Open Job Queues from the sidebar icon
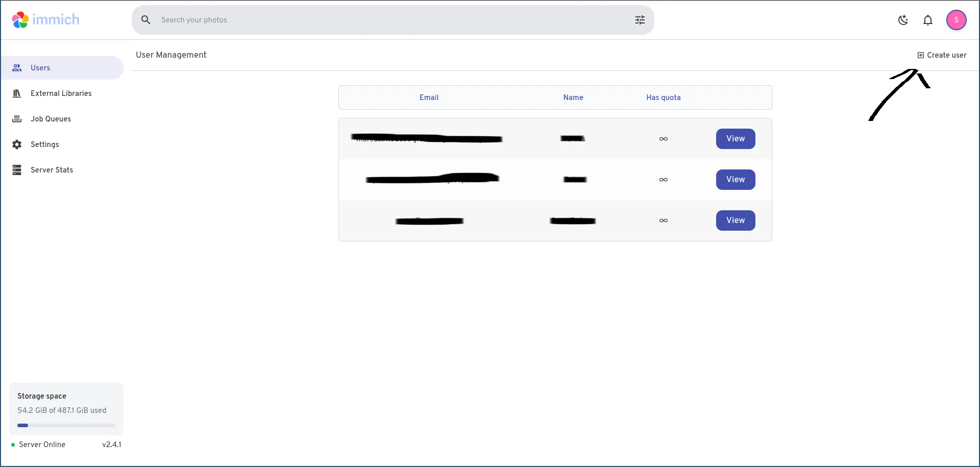Screen dimensions: 980x467 tap(17, 118)
